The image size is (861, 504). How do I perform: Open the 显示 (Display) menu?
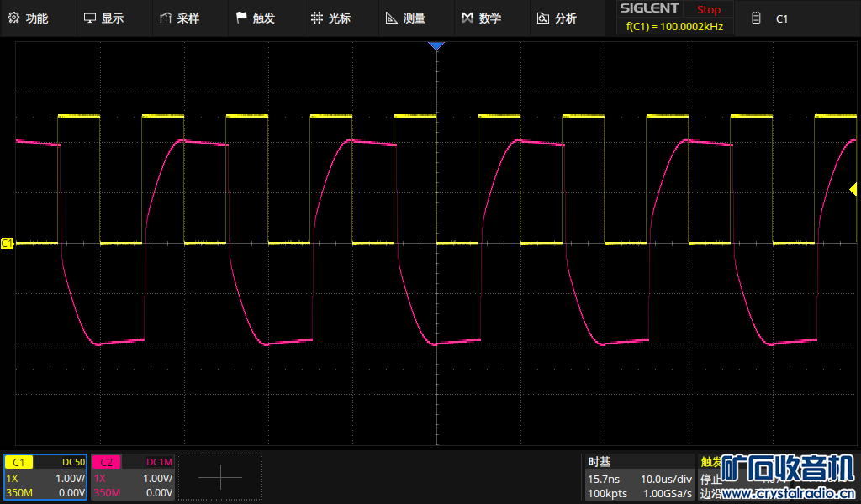[103, 18]
